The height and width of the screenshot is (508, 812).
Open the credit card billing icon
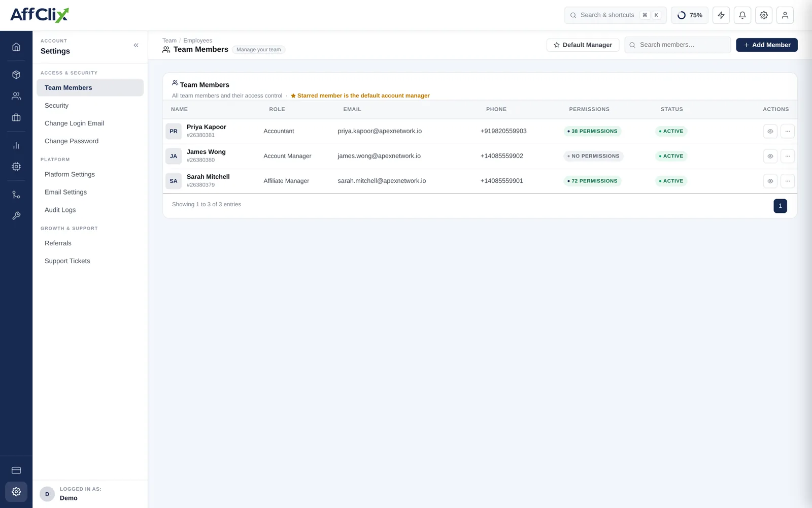16,470
